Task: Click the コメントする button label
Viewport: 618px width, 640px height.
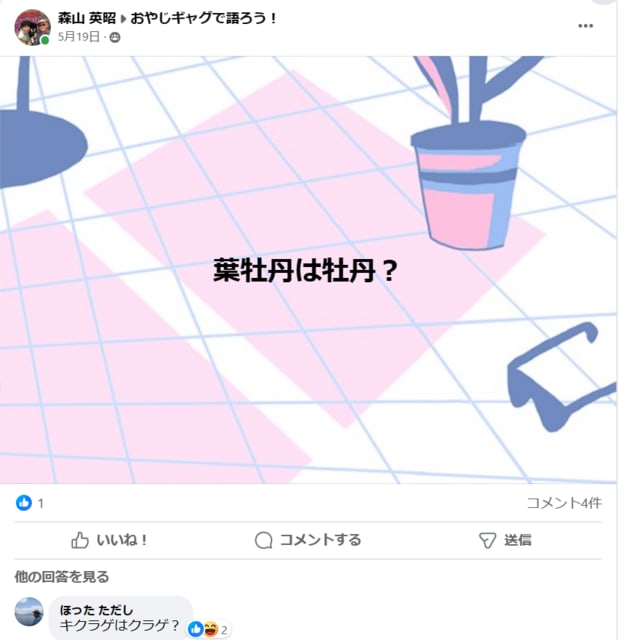Action: [x=321, y=540]
